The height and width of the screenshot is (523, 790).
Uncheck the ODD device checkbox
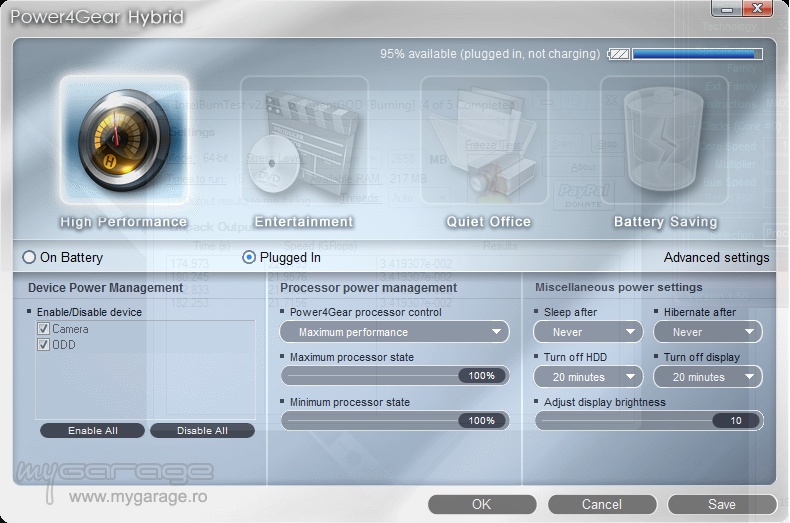[43, 345]
